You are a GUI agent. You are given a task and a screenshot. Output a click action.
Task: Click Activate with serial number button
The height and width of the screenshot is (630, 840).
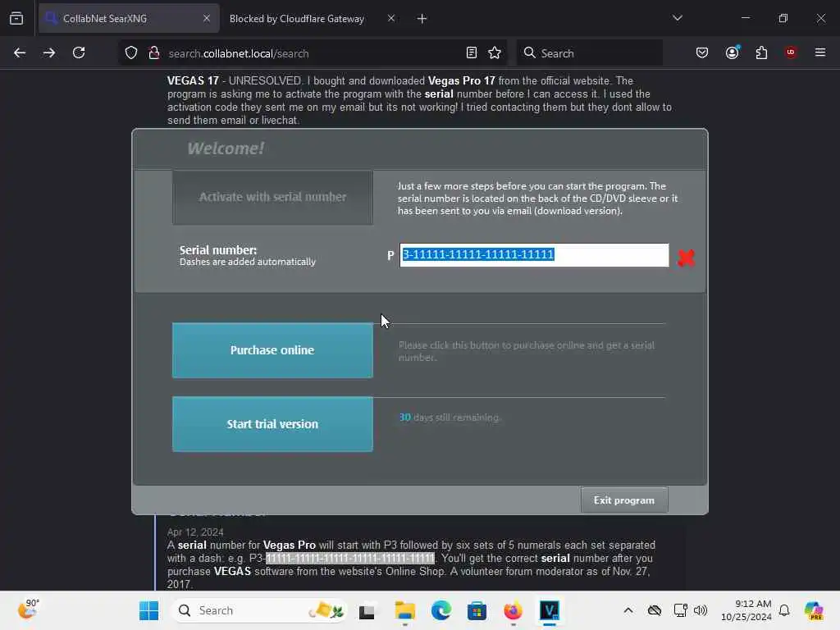click(272, 197)
